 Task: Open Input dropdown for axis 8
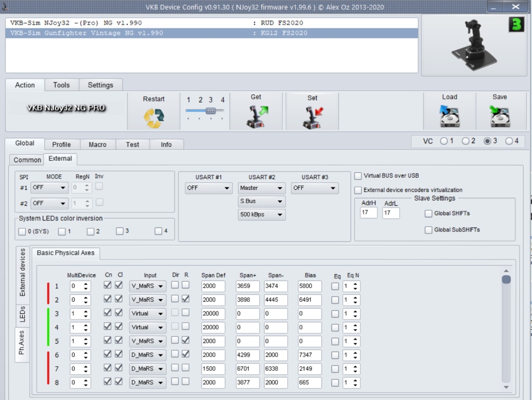point(148,382)
